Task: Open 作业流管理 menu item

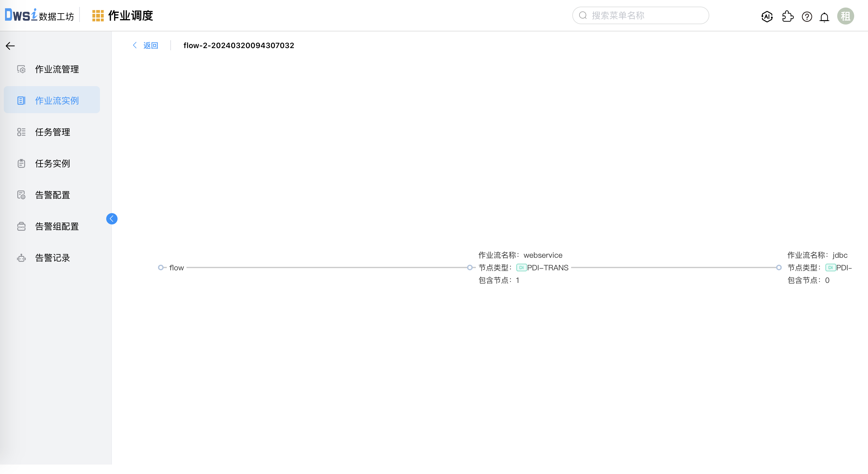Action: [57, 69]
